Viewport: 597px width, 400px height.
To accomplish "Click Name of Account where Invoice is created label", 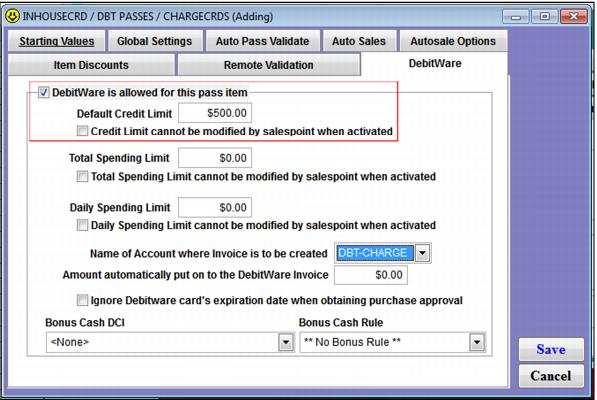I will [208, 253].
